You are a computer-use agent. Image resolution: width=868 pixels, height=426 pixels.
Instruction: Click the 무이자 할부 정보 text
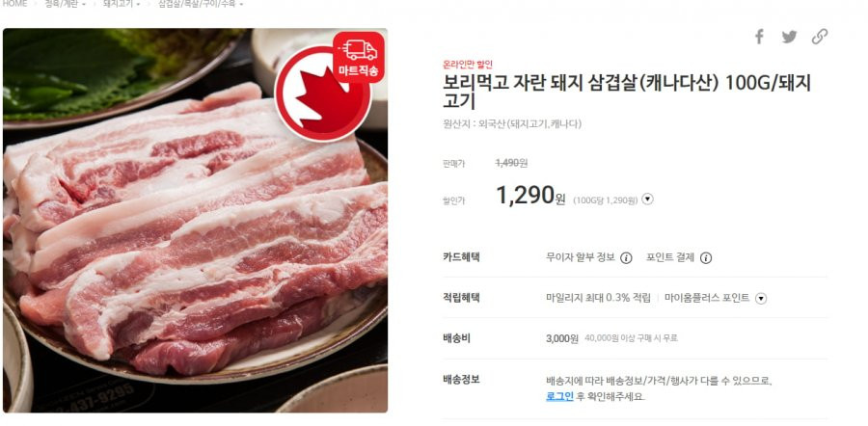[581, 257]
